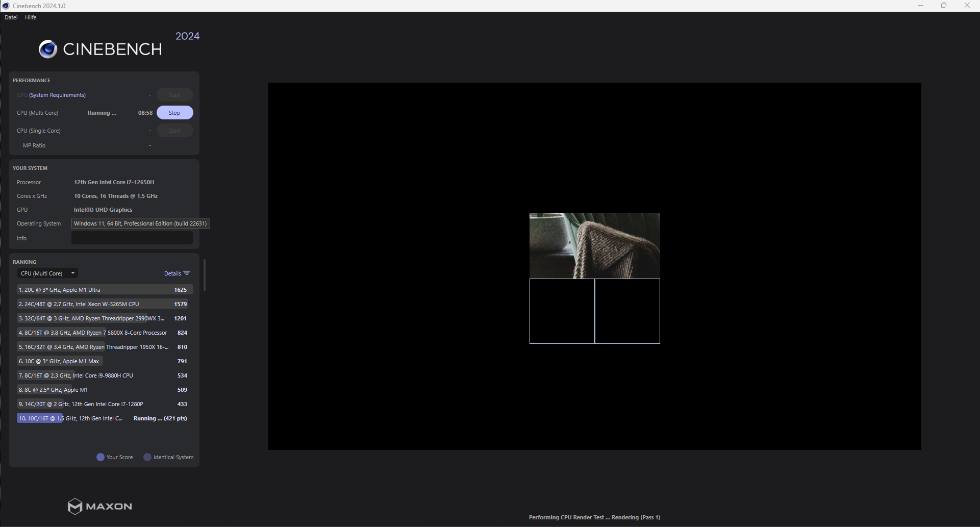
Task: Select the highlighted 10C/16T running row
Action: [x=105, y=418]
